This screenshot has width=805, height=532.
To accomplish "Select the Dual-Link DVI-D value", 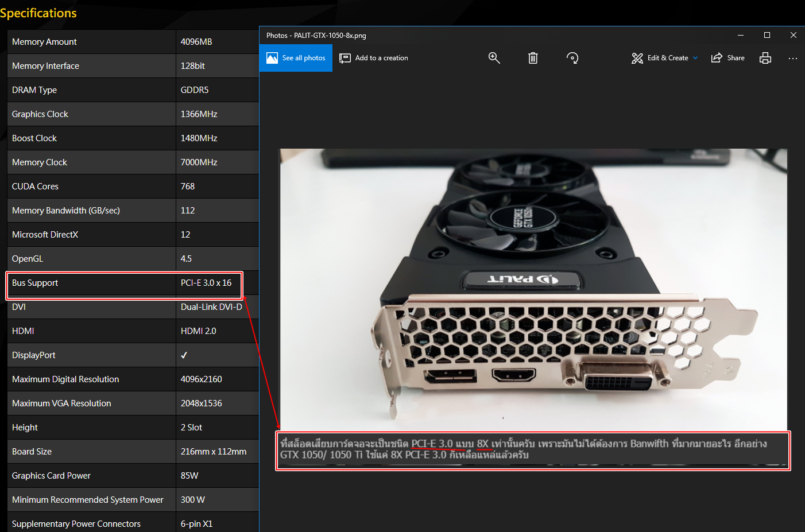I will (x=211, y=307).
